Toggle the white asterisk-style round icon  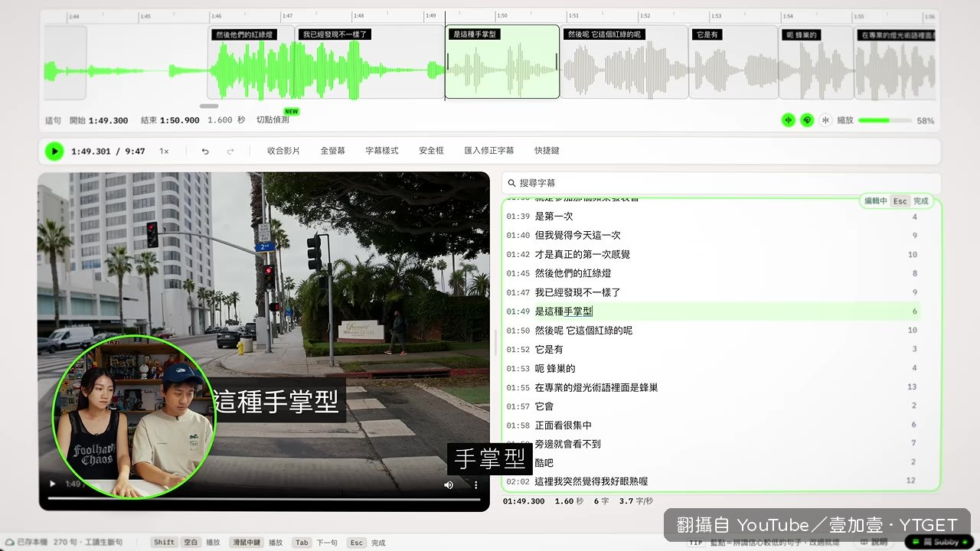click(825, 120)
